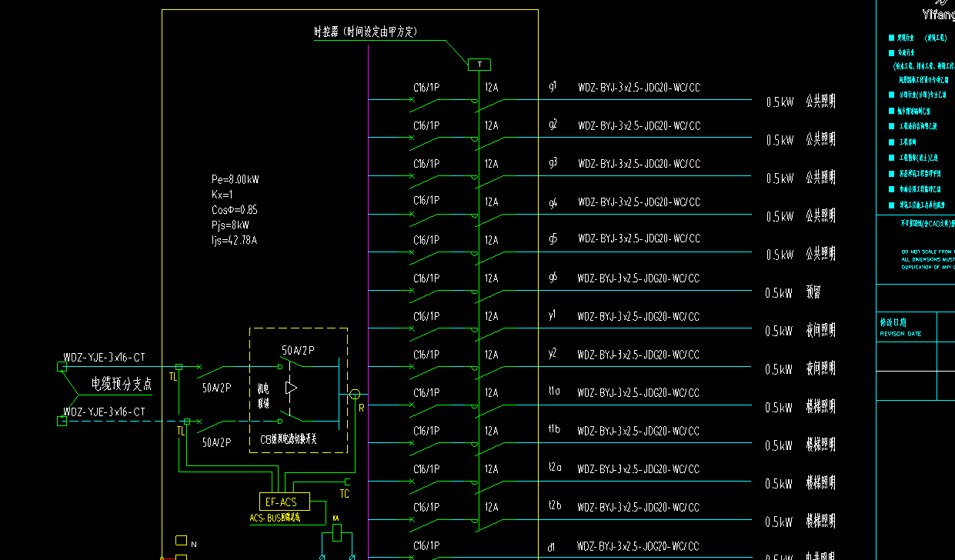Viewport: 955px width, 560px height.
Task: Select the R current transformer circle symbol
Action: 355,395
